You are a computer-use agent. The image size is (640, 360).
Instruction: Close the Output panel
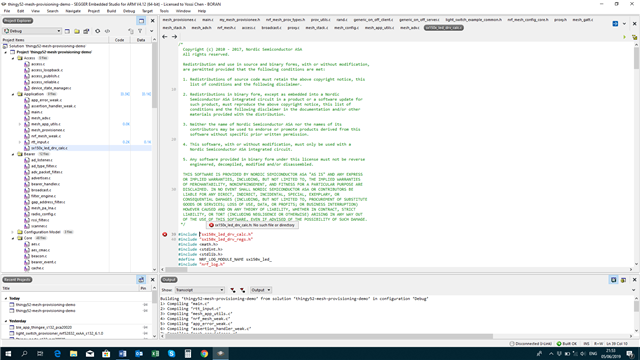tap(635, 280)
